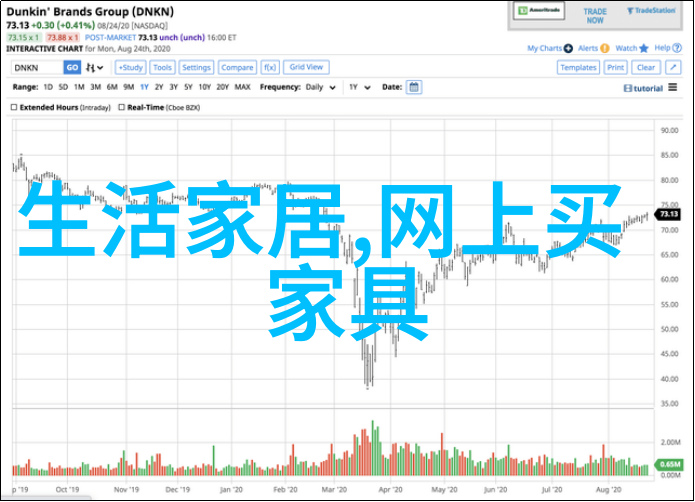Click the 0.65M volume label
The image size is (695, 502).
tap(669, 464)
